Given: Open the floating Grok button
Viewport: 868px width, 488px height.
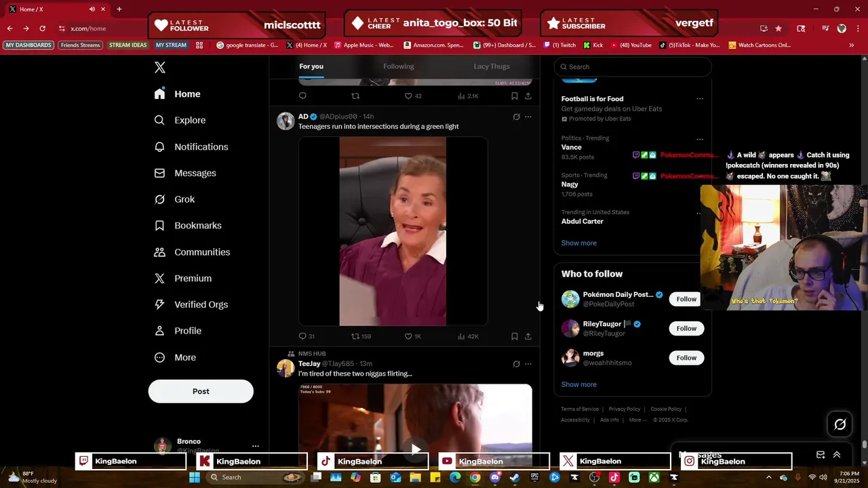Looking at the screenshot, I should 840,424.
